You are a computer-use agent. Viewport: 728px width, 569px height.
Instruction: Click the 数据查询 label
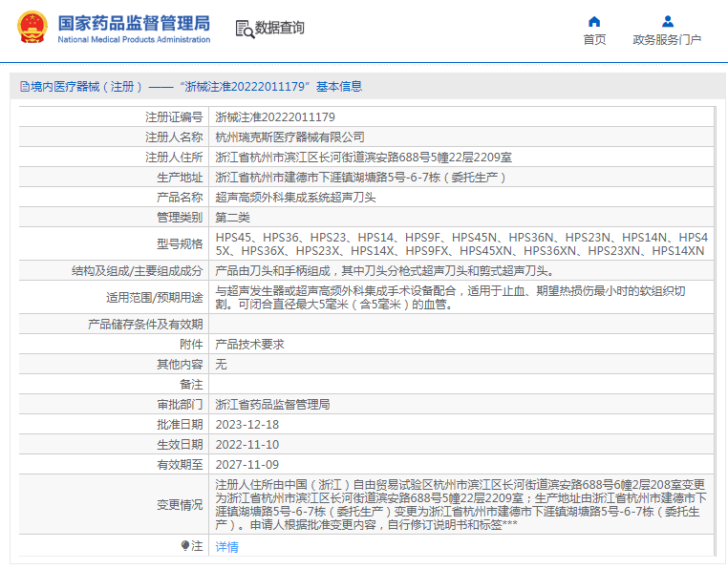pyautogui.click(x=280, y=28)
